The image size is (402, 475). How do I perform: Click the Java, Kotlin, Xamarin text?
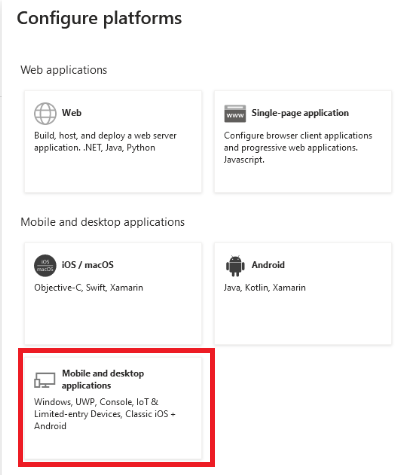coord(265,288)
